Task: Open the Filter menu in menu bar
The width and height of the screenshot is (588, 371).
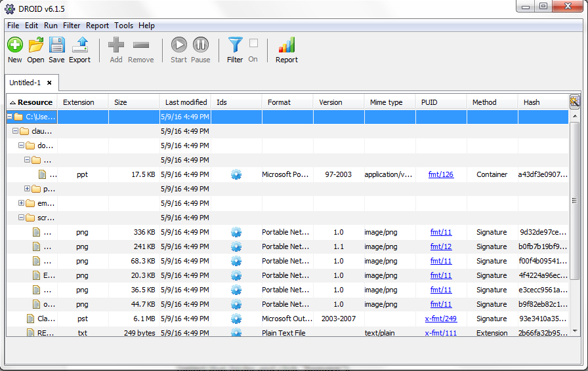Action: (x=72, y=26)
